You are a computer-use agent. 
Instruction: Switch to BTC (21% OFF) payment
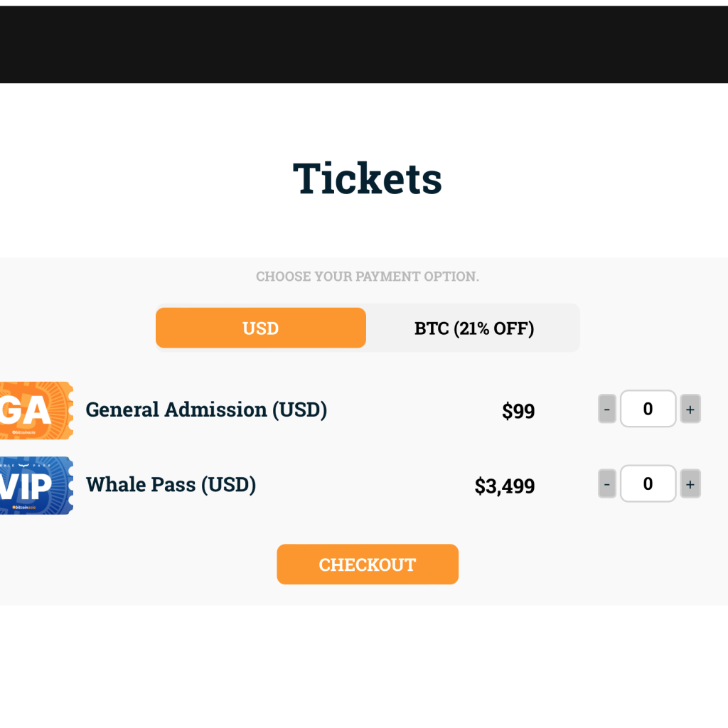473,328
